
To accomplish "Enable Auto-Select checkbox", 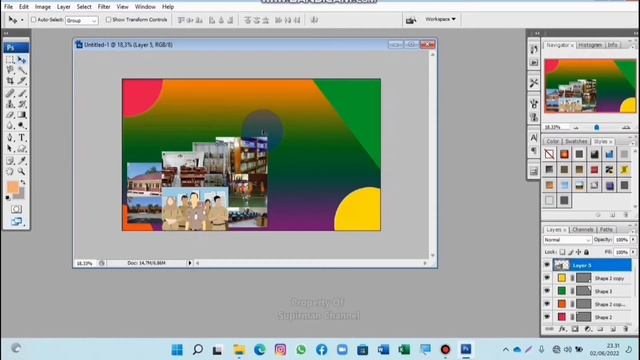I will point(33,20).
